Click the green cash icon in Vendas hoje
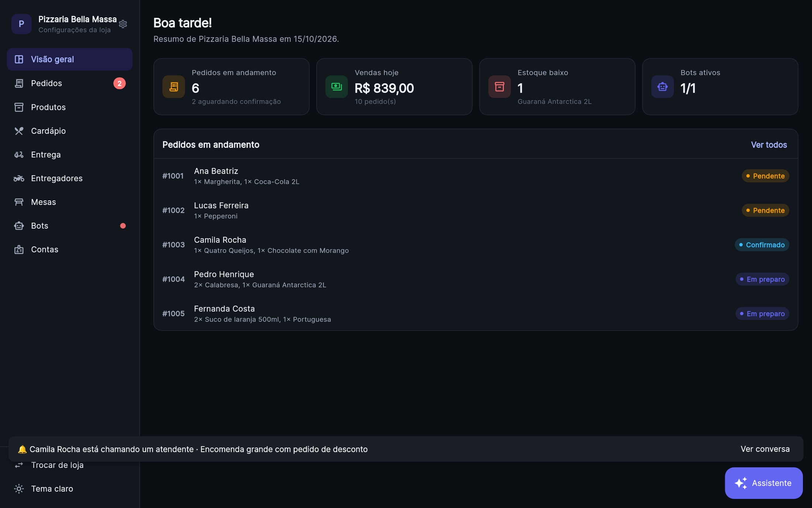Screen dimensions: 812x508 click(x=337, y=87)
